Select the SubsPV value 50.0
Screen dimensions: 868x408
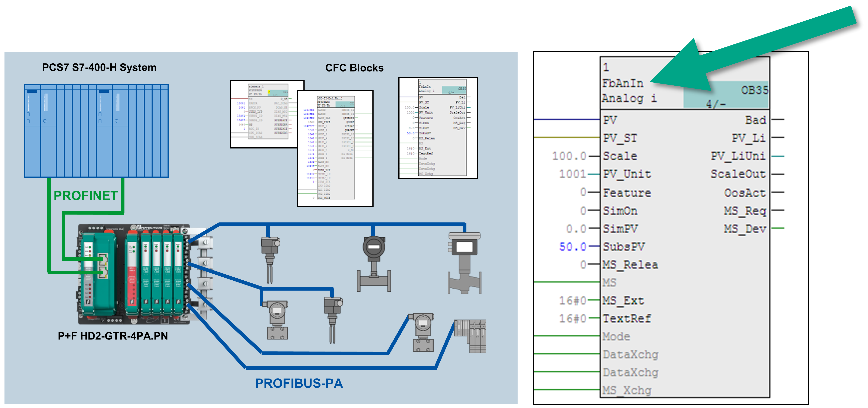[x=572, y=247]
